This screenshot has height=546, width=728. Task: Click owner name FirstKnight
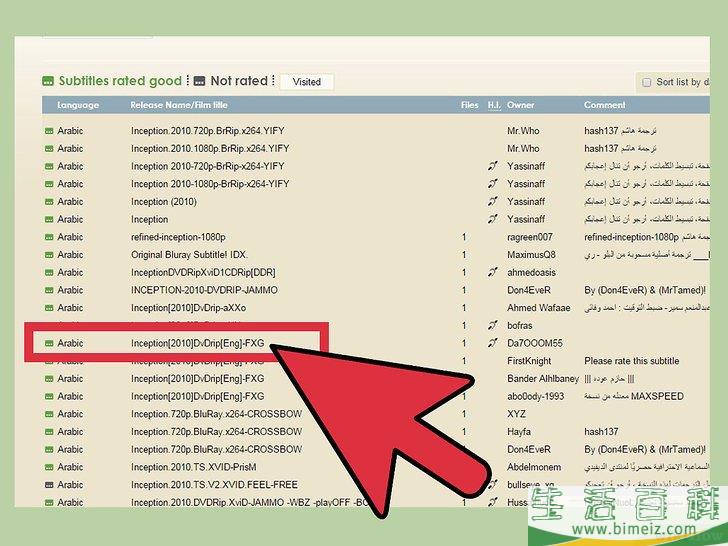coord(529,361)
